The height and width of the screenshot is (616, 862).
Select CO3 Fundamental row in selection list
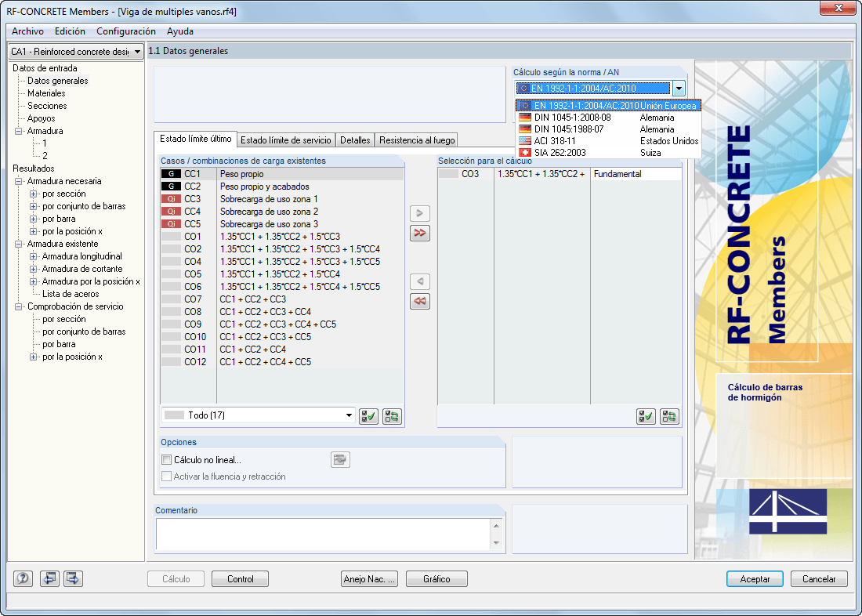coord(559,174)
